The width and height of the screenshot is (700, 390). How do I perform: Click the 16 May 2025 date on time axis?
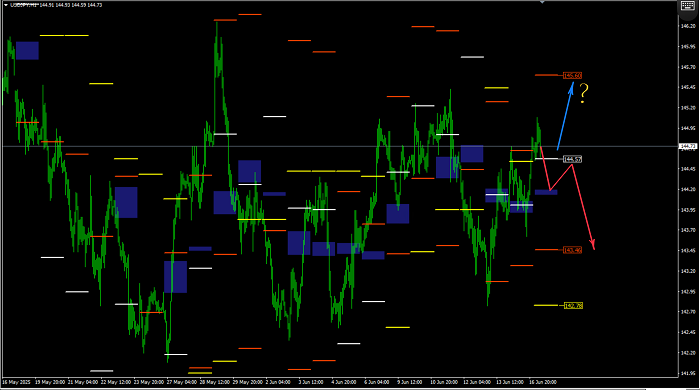(17, 382)
